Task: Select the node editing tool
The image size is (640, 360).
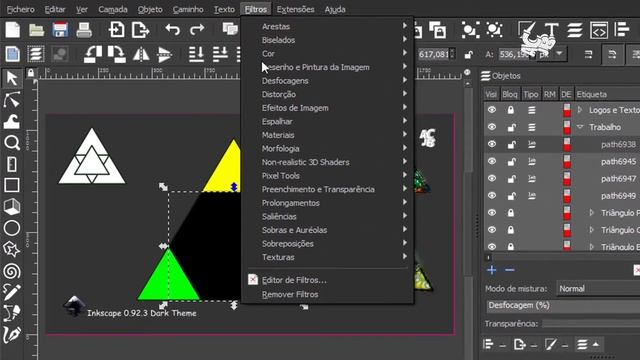Action: click(x=12, y=100)
